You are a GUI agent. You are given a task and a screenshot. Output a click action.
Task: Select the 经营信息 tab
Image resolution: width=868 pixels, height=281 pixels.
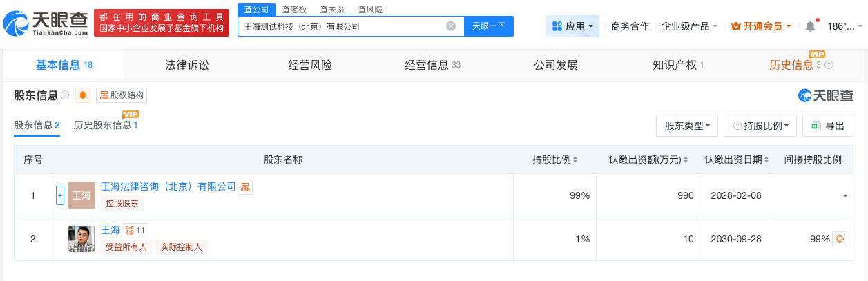432,65
